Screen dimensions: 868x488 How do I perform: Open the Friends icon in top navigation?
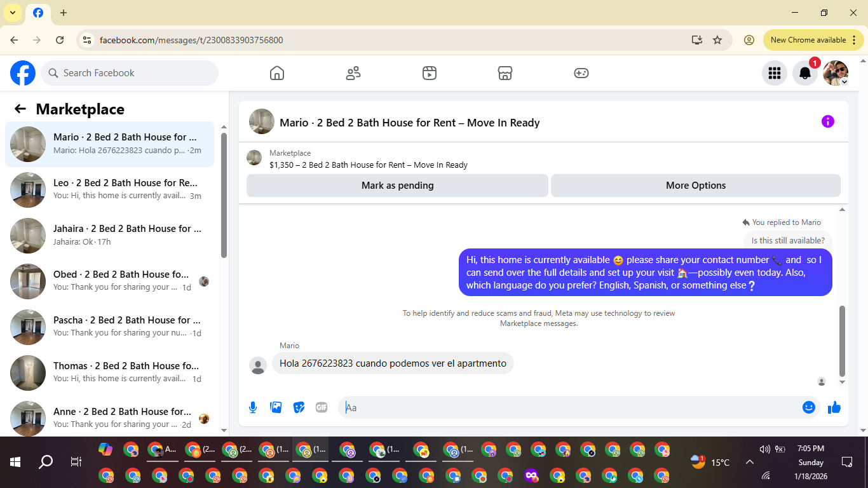point(353,73)
